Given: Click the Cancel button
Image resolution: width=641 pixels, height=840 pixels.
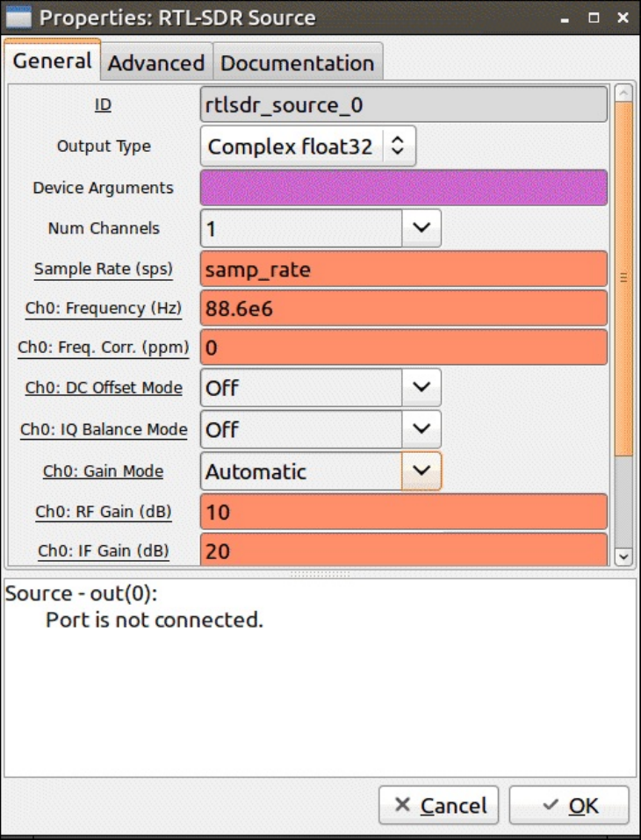Looking at the screenshot, I should tap(438, 805).
